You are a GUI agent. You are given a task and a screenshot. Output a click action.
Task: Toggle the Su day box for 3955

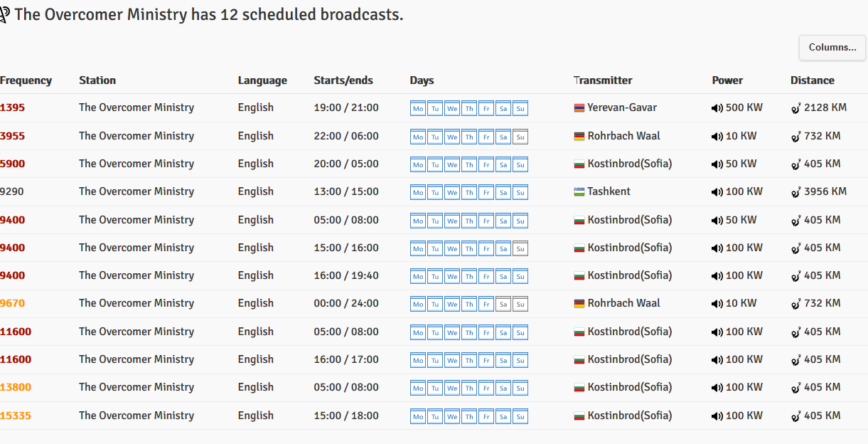(520, 137)
